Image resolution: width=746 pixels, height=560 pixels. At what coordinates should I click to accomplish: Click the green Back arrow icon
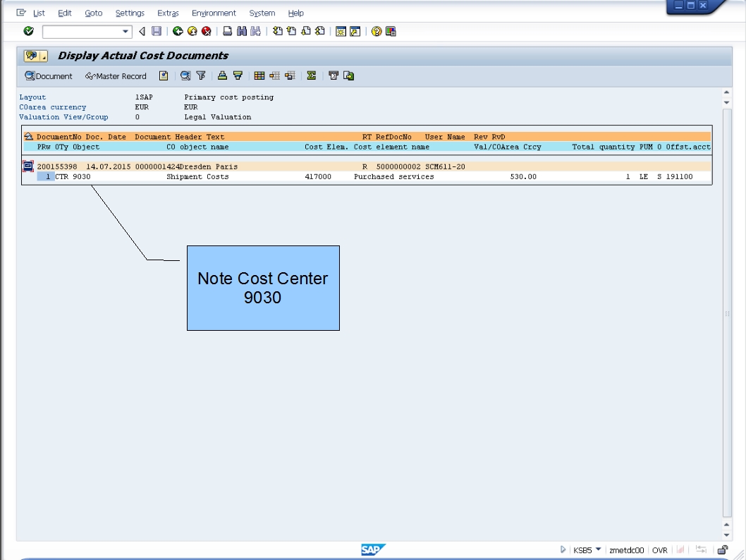(x=178, y=32)
